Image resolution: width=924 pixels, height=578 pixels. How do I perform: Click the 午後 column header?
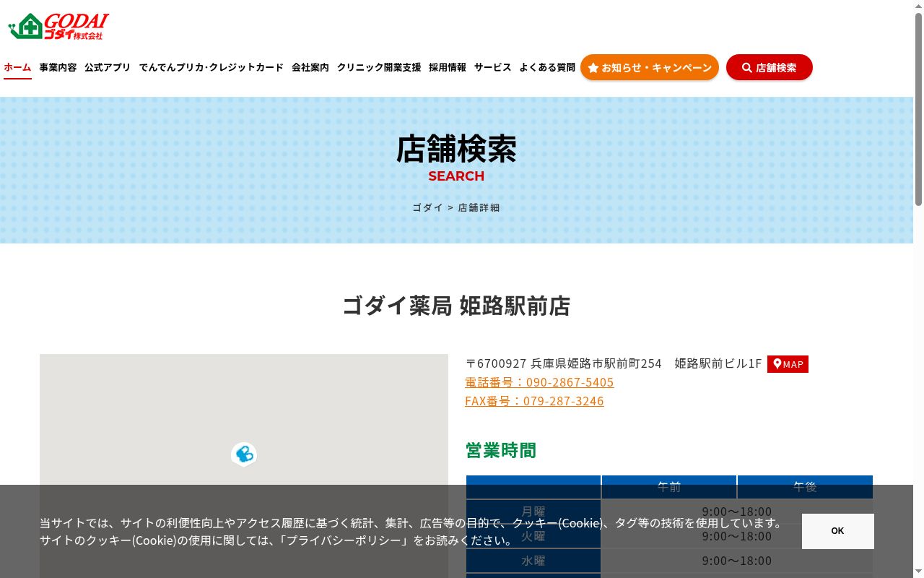coord(805,487)
